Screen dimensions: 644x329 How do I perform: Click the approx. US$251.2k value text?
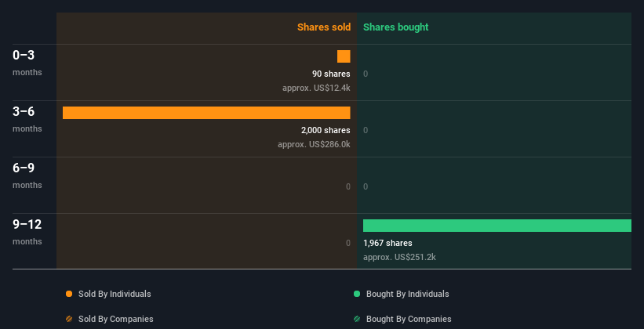399,257
